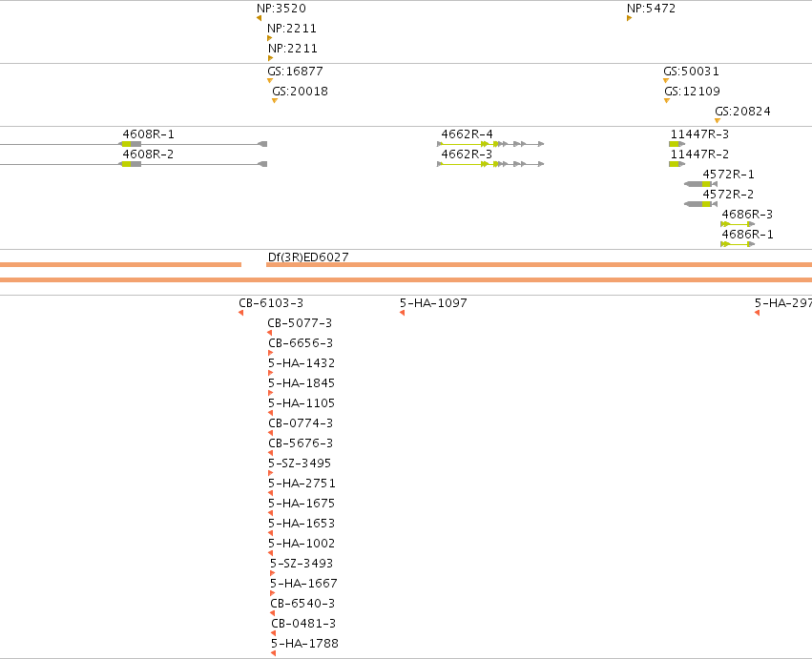Click the GS:16877 insertion label

pos(295,71)
